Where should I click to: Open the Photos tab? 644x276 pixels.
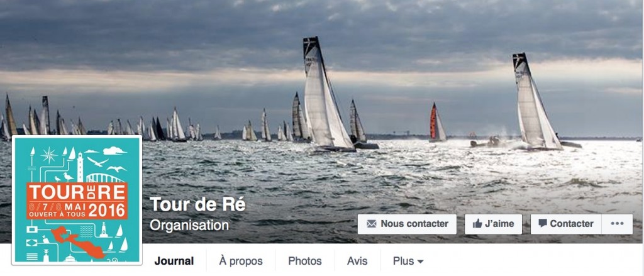click(x=305, y=261)
